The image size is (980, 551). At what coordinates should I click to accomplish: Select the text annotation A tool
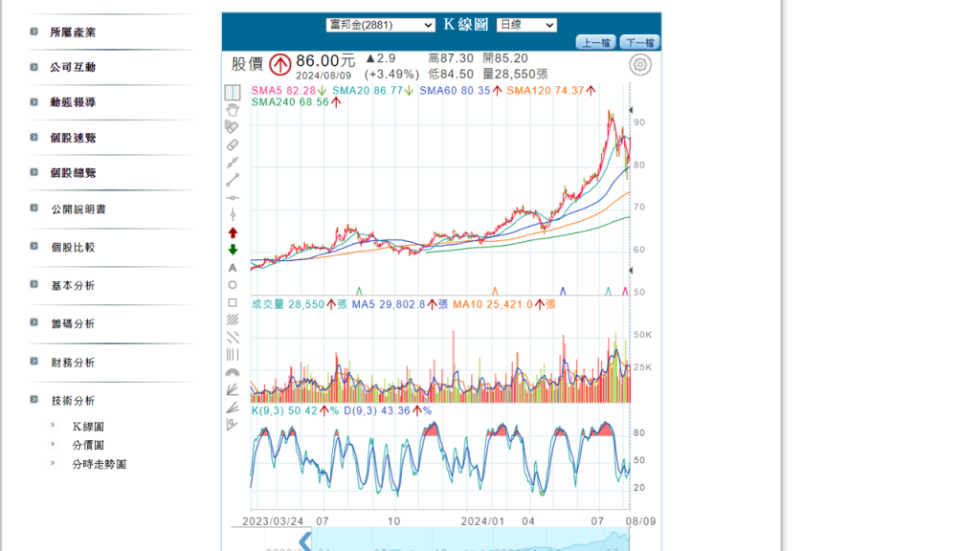233,268
